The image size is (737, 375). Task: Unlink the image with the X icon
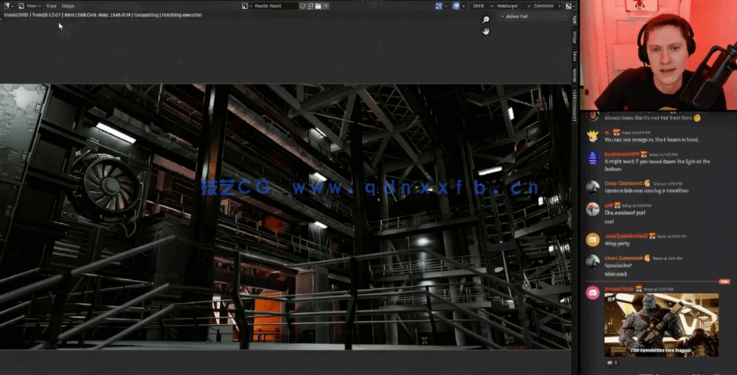pos(326,6)
